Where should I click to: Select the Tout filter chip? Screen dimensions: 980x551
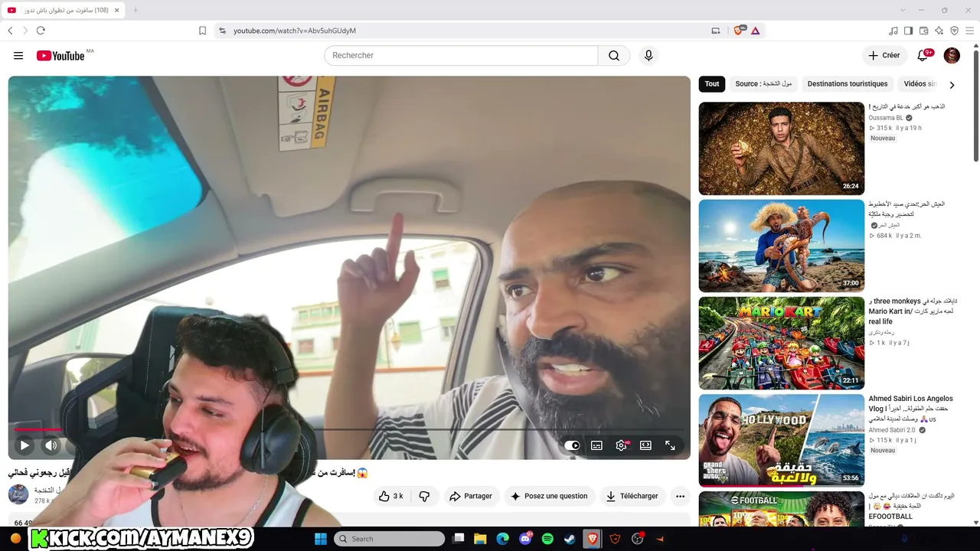712,84
